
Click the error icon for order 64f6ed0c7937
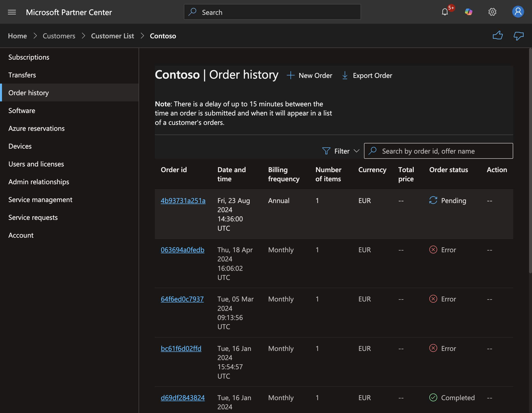[433, 299]
